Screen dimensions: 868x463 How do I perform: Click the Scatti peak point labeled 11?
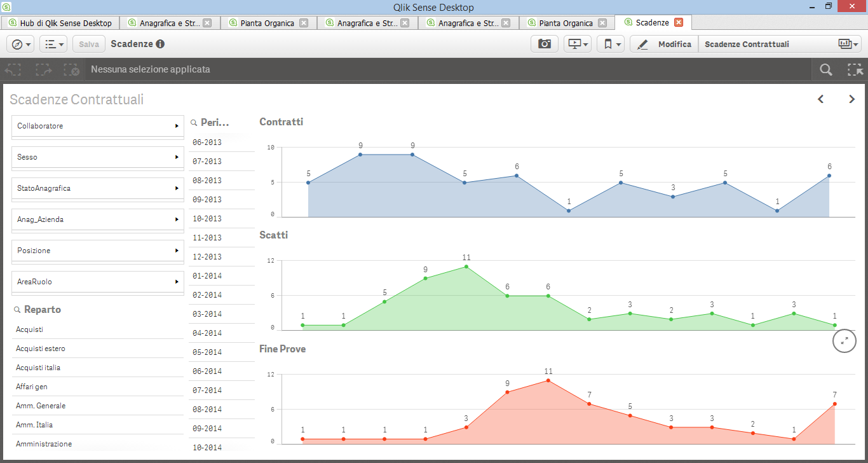(466, 266)
